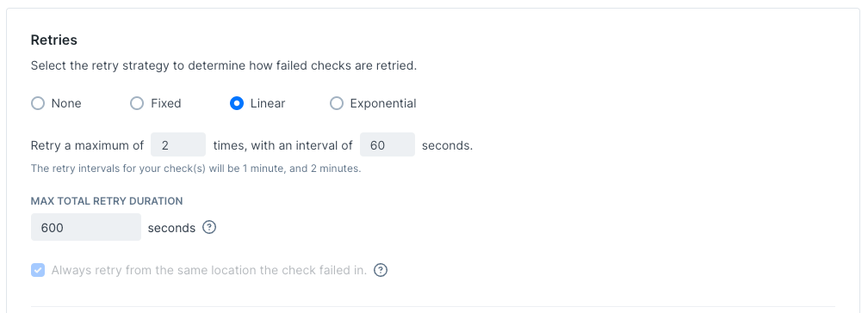
Task: Click the Linear label text
Action: click(x=268, y=103)
